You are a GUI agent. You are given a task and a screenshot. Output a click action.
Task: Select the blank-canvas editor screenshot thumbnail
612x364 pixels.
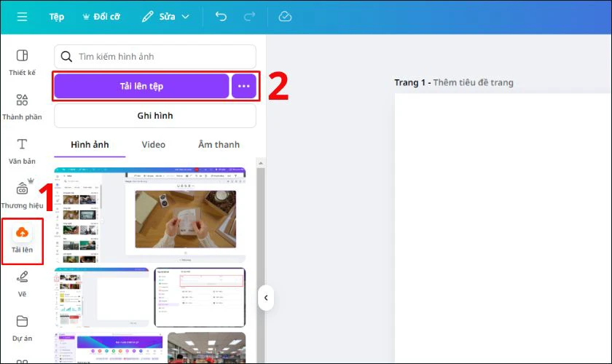(101, 298)
